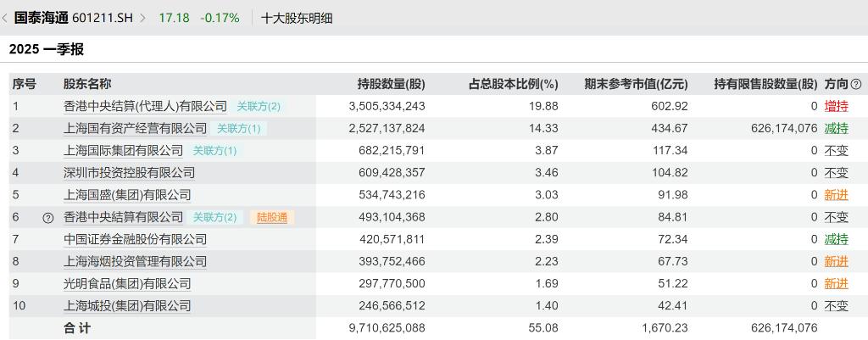Click 不变 direction for 深圳市投资控股
Screen dimensions: 868x340
[836, 173]
